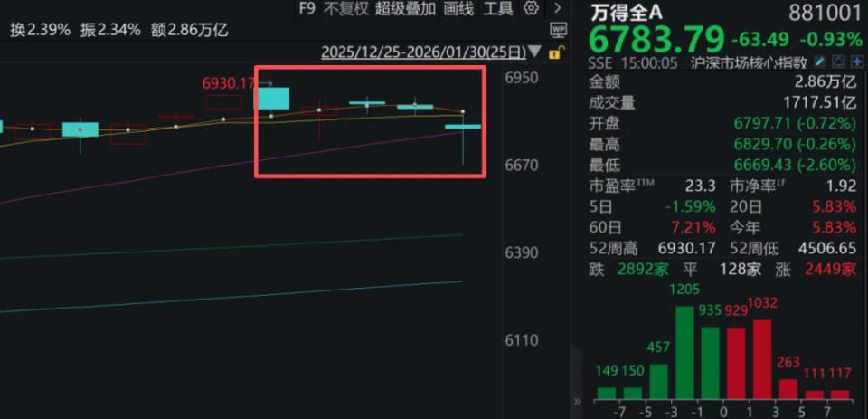
Task: Click the tallest green bar labeled 1205
Action: coord(684,353)
